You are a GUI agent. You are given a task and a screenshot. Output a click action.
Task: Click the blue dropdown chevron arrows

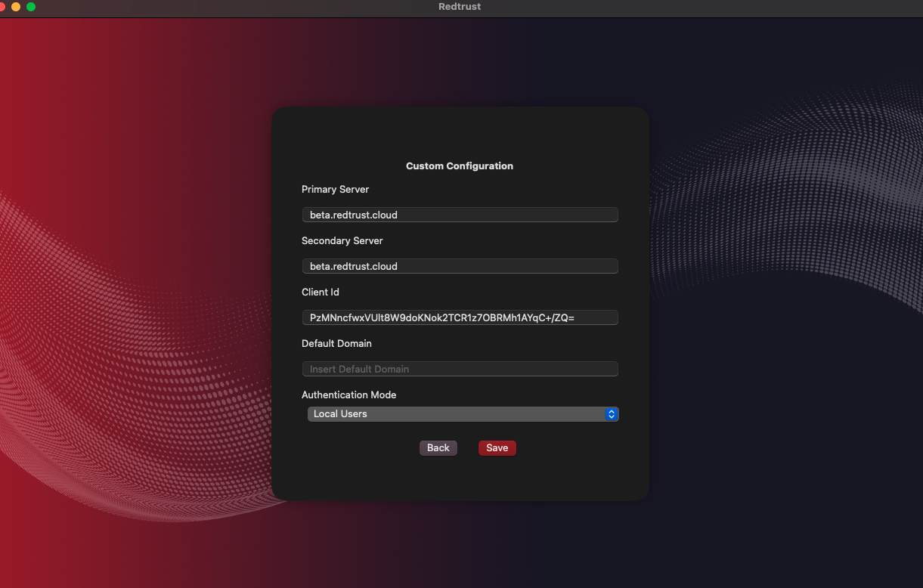pos(612,414)
